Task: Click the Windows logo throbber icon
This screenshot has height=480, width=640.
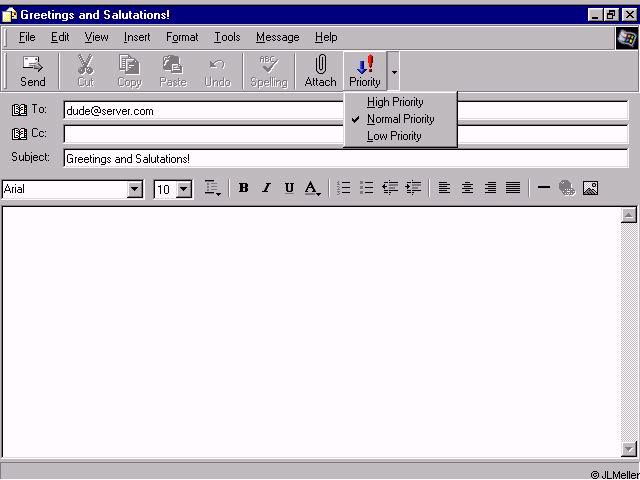Action: [627, 38]
